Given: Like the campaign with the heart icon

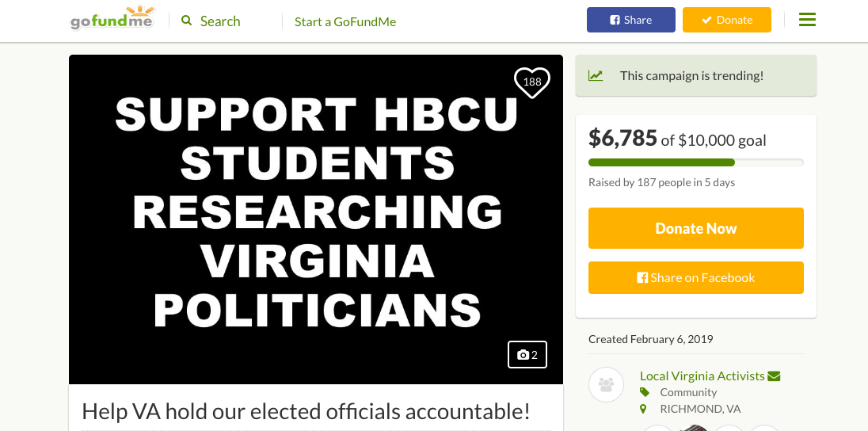Looking at the screenshot, I should (x=532, y=82).
